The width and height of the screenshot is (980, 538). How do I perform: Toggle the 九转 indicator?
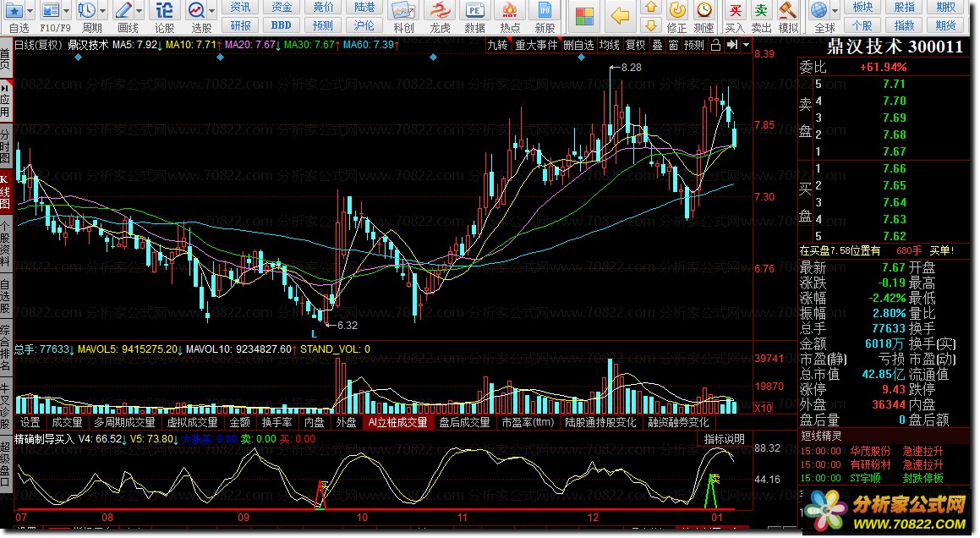(x=497, y=45)
